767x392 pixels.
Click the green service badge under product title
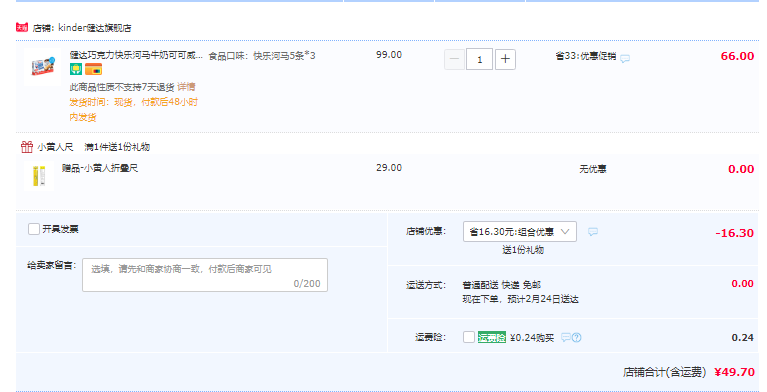coord(76,69)
